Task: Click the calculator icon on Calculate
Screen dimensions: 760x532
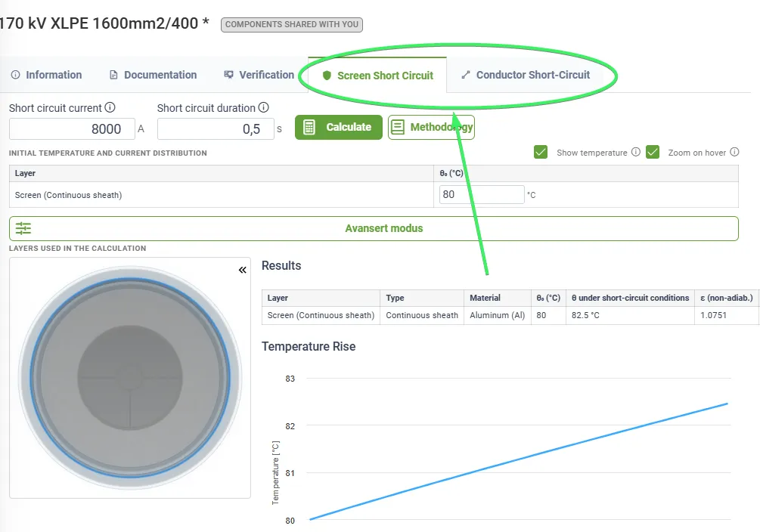Action: (309, 127)
